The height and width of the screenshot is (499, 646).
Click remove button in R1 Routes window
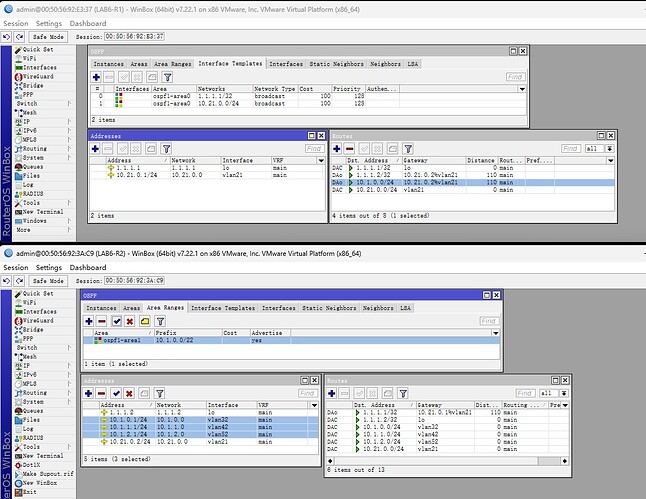point(350,149)
